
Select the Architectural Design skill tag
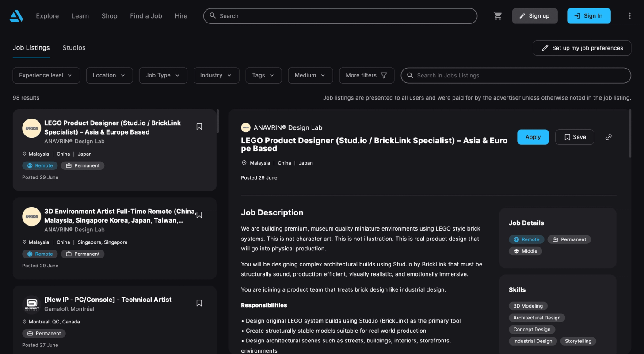537,318
